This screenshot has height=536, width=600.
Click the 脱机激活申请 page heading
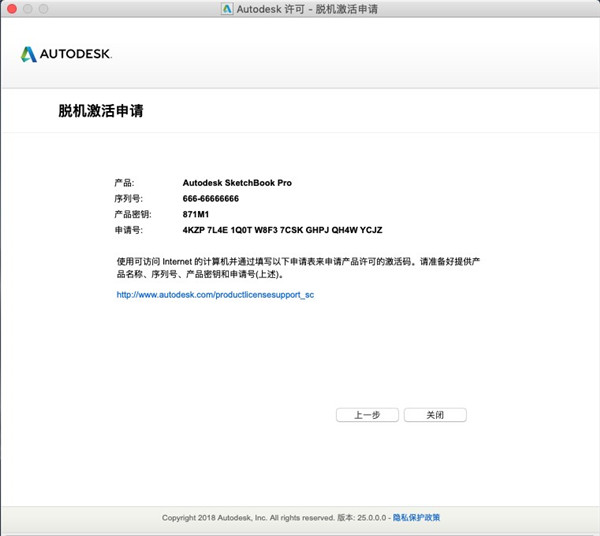click(101, 111)
